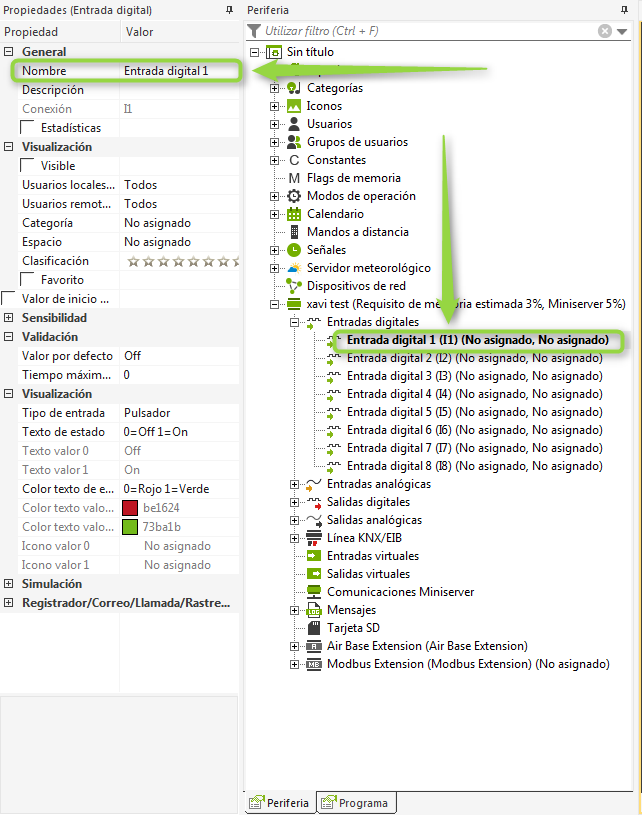This screenshot has width=642, height=815.
Task: Enable the Estadísticas checkbox
Action: click(28, 128)
